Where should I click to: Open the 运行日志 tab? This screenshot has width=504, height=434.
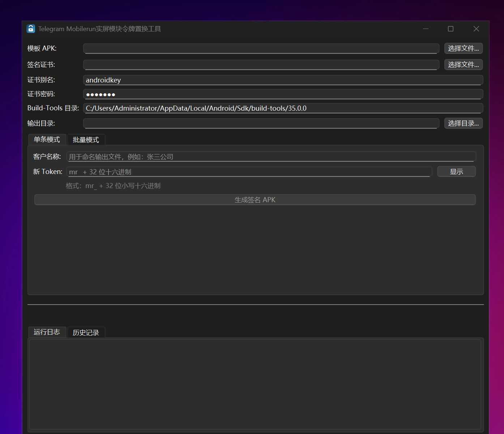[x=47, y=332]
